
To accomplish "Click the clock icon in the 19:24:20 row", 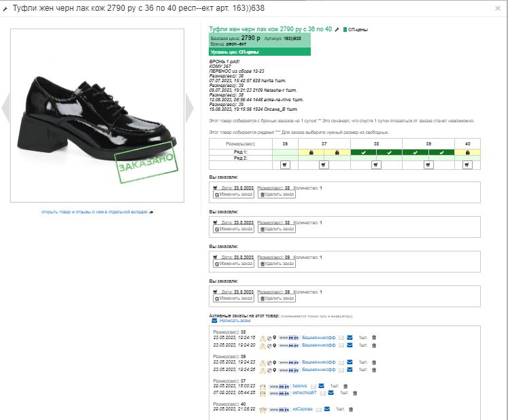I will [x=269, y=345].
